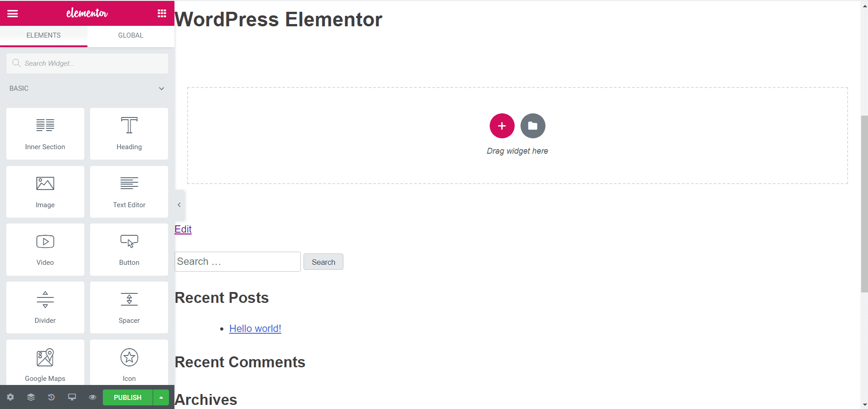Switch to the ELEMENTS tab
The width and height of the screenshot is (868, 409).
tap(43, 35)
